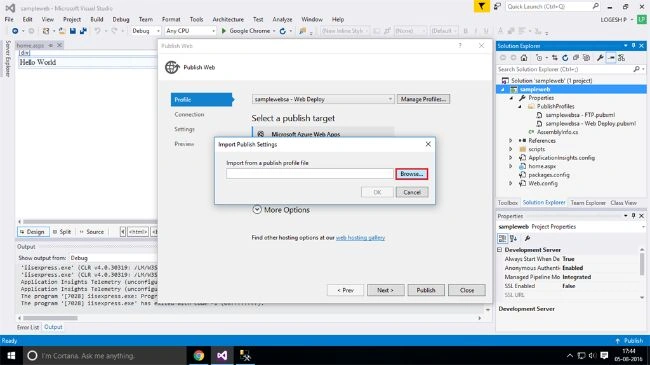The image size is (650, 365).
Task: Select AssemblyInfo.cs in Solution Explorer
Action: click(x=557, y=132)
